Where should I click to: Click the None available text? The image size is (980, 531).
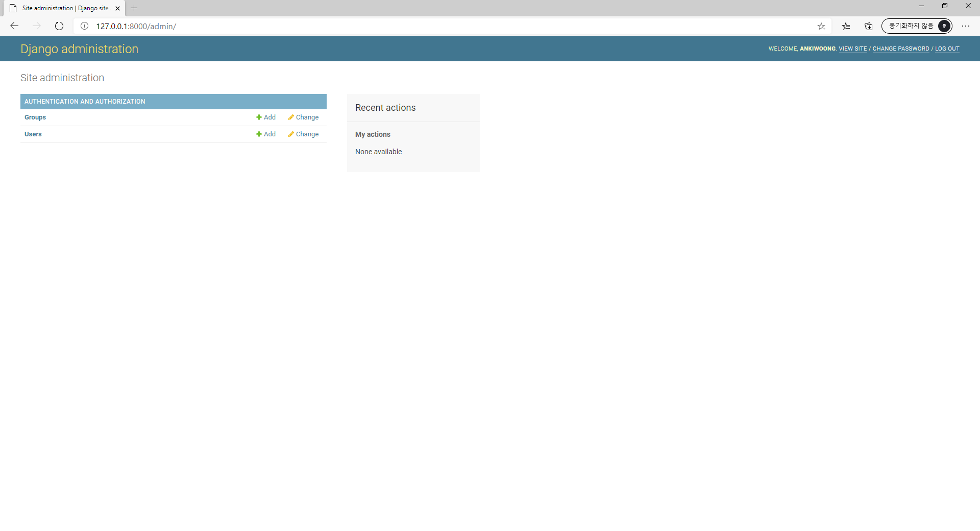point(378,152)
